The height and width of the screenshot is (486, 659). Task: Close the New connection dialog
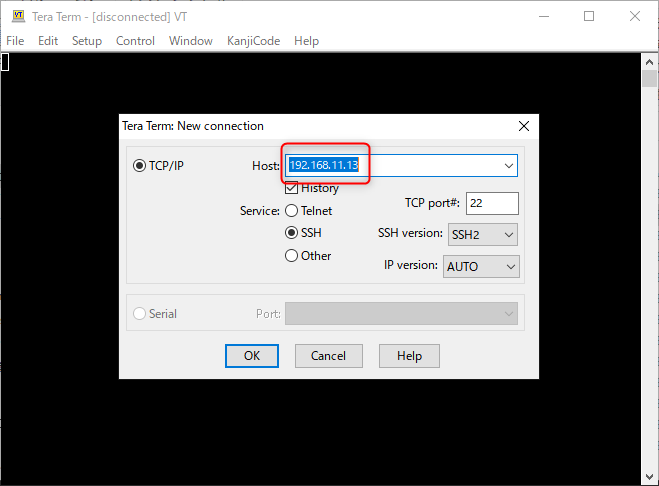click(523, 126)
